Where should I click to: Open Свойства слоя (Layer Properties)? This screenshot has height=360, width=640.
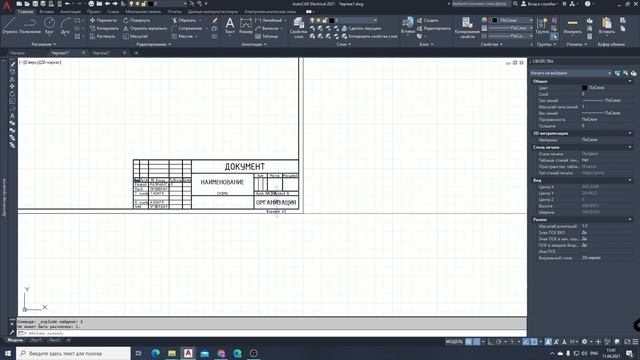[298, 28]
